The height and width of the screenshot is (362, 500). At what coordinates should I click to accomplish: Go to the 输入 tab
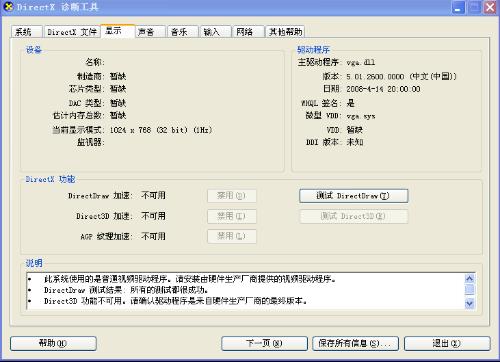pyautogui.click(x=215, y=32)
